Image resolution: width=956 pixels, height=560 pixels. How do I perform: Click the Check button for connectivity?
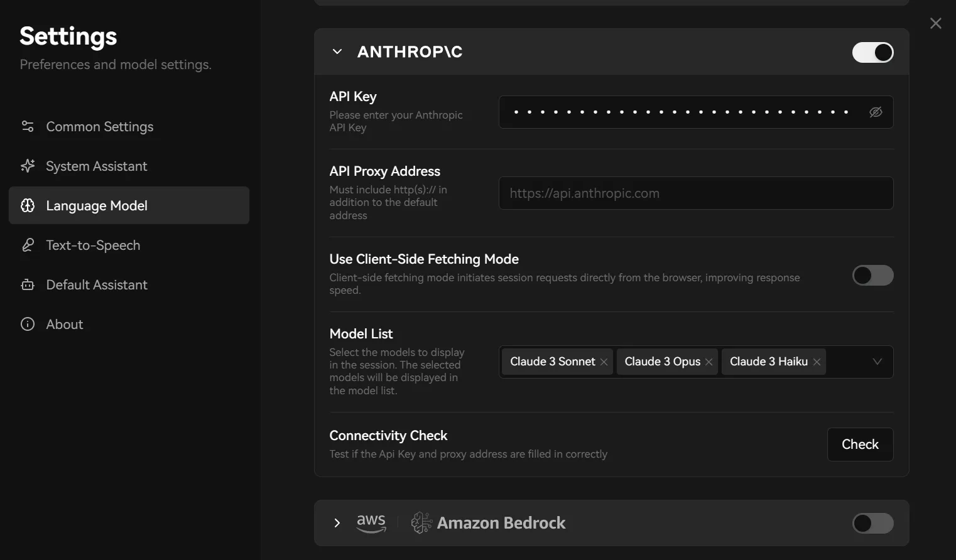(x=860, y=444)
